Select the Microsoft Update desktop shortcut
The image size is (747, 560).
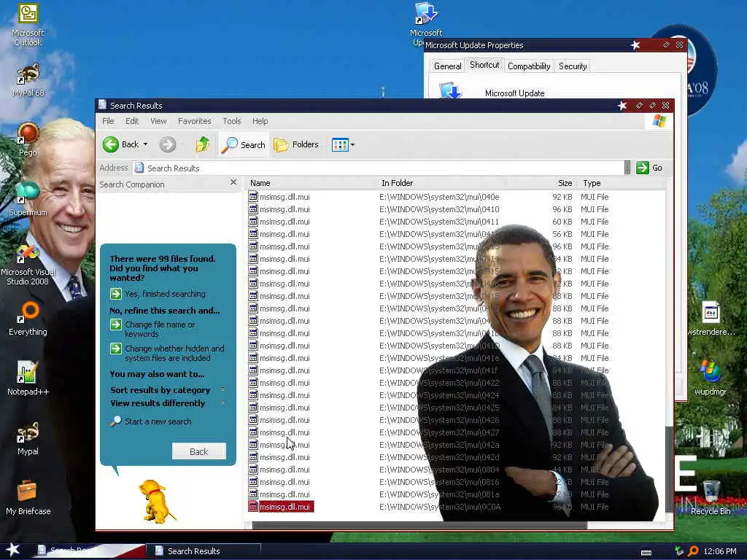tap(426, 24)
